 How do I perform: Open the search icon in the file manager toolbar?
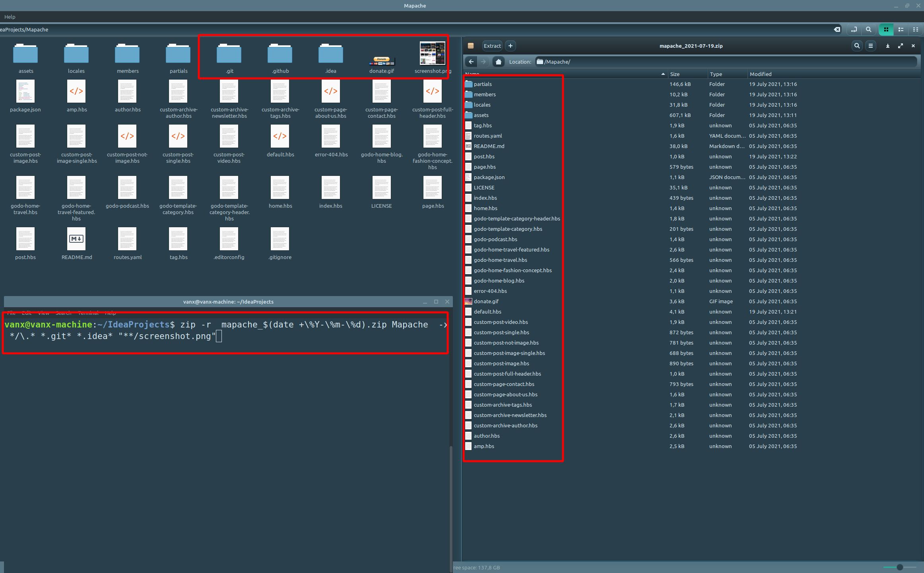(868, 29)
